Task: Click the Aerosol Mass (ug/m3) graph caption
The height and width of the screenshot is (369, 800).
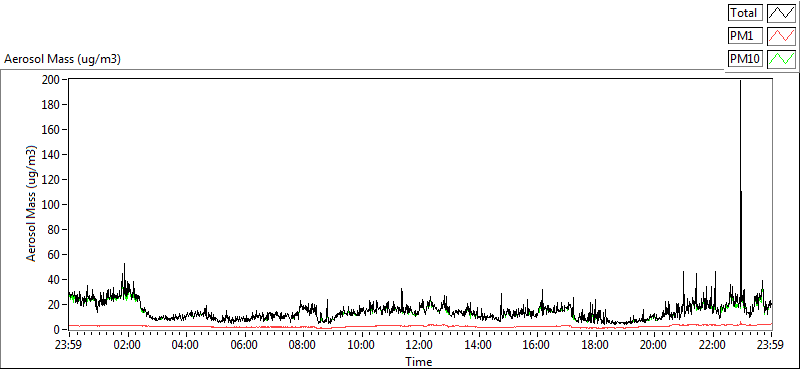Action: click(62, 59)
